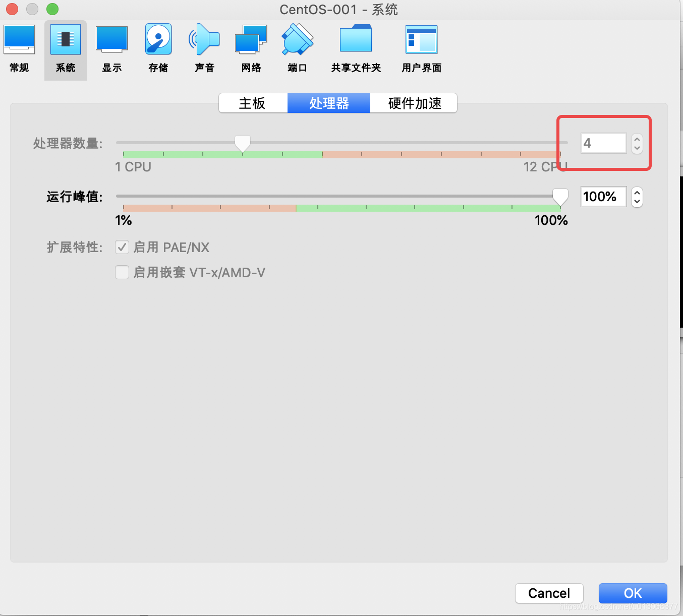683x616 pixels.
Task: Click the 处理器数量 label
Action: click(68, 144)
